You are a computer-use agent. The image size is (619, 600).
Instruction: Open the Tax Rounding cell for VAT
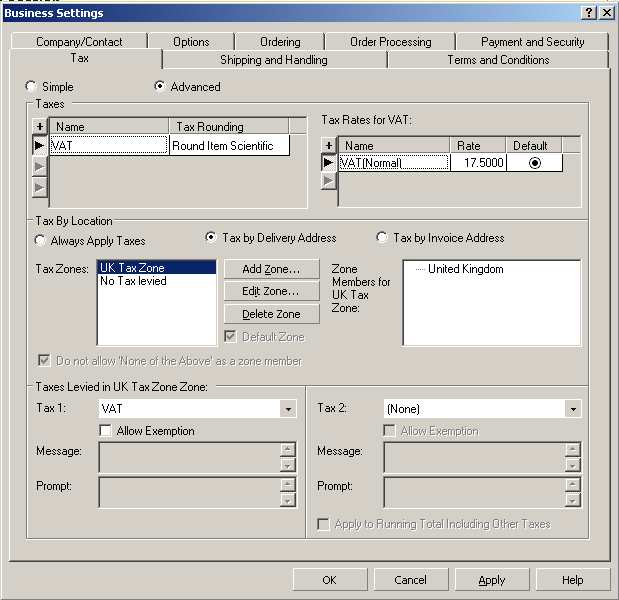pyautogui.click(x=228, y=146)
